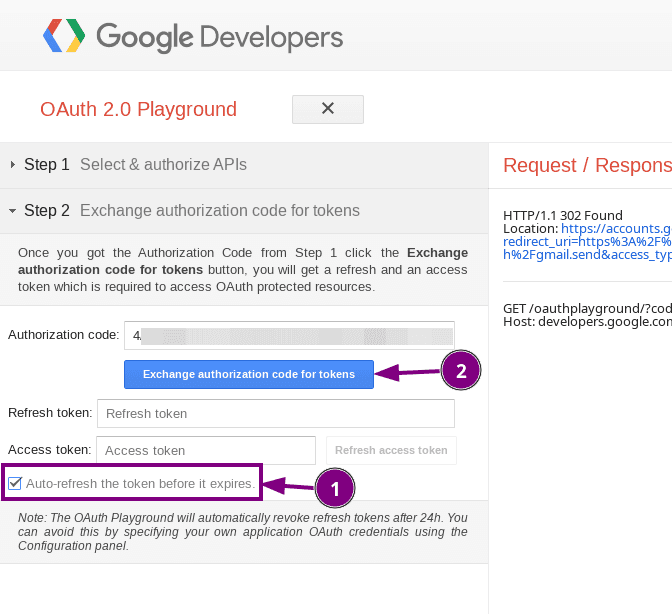The height and width of the screenshot is (614, 672).
Task: Click the Google Developers wordmark text
Action: [x=219, y=38]
